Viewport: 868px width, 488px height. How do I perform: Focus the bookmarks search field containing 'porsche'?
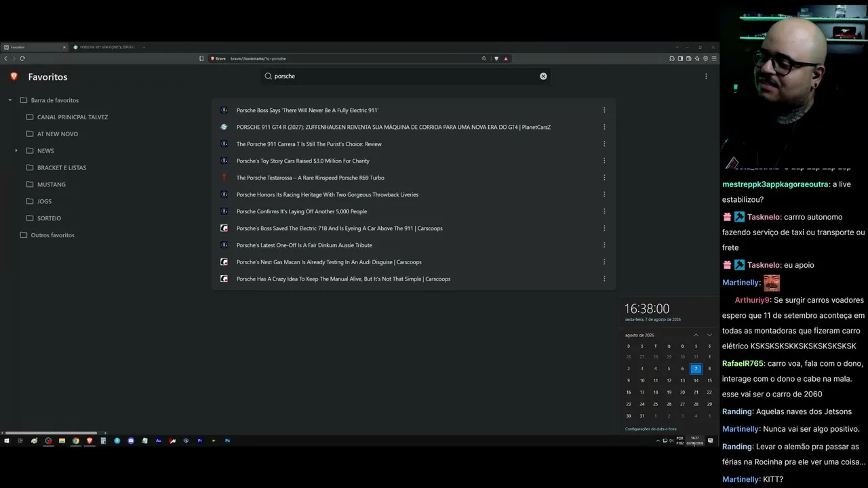tap(405, 77)
